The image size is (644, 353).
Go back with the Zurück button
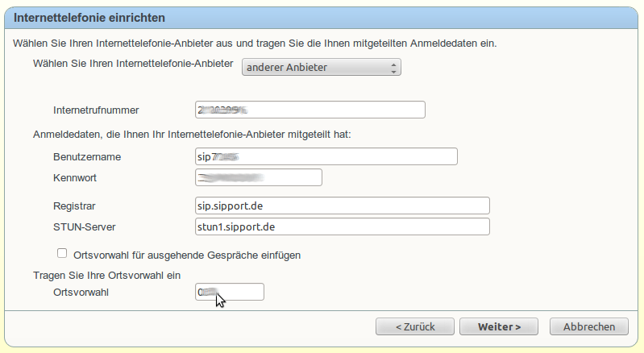click(x=414, y=326)
